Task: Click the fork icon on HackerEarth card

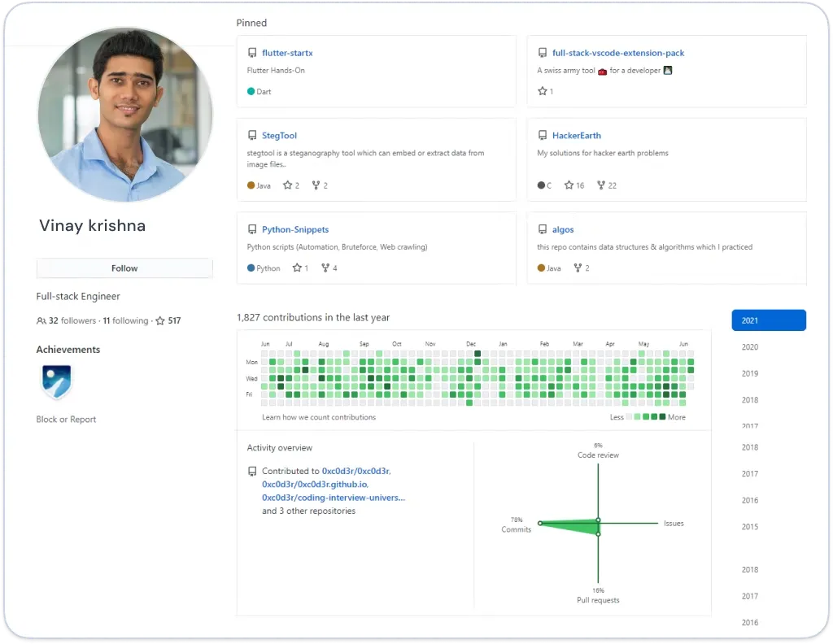Action: (x=601, y=185)
